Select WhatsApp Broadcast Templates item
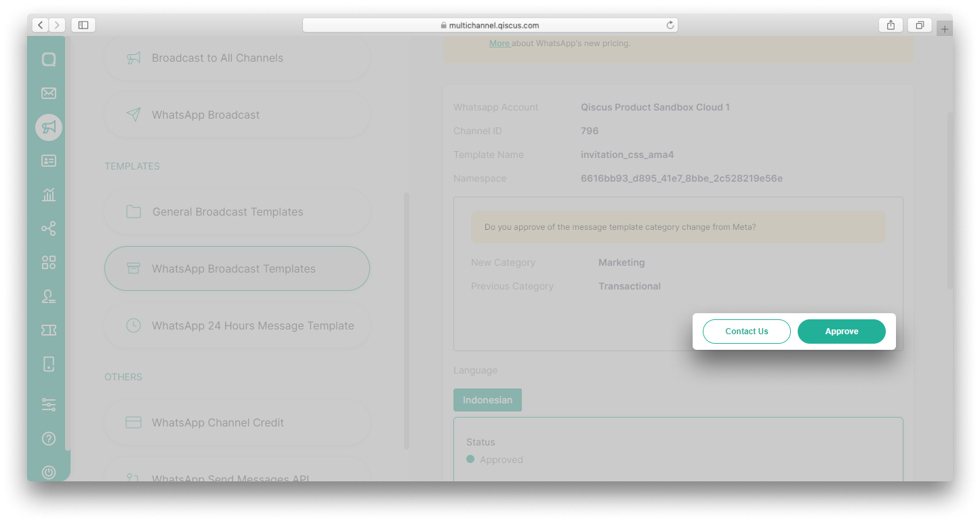The width and height of the screenshot is (980, 522). click(237, 268)
